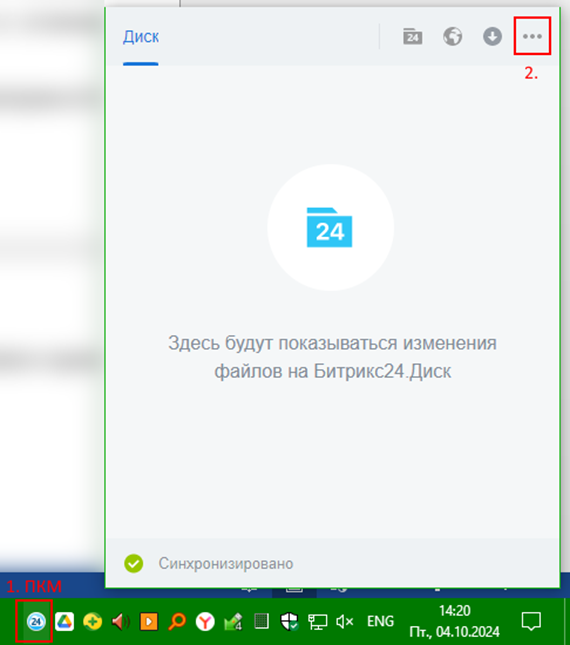Click the red speaker tray icon
This screenshot has height=645, width=570.
(x=120, y=621)
